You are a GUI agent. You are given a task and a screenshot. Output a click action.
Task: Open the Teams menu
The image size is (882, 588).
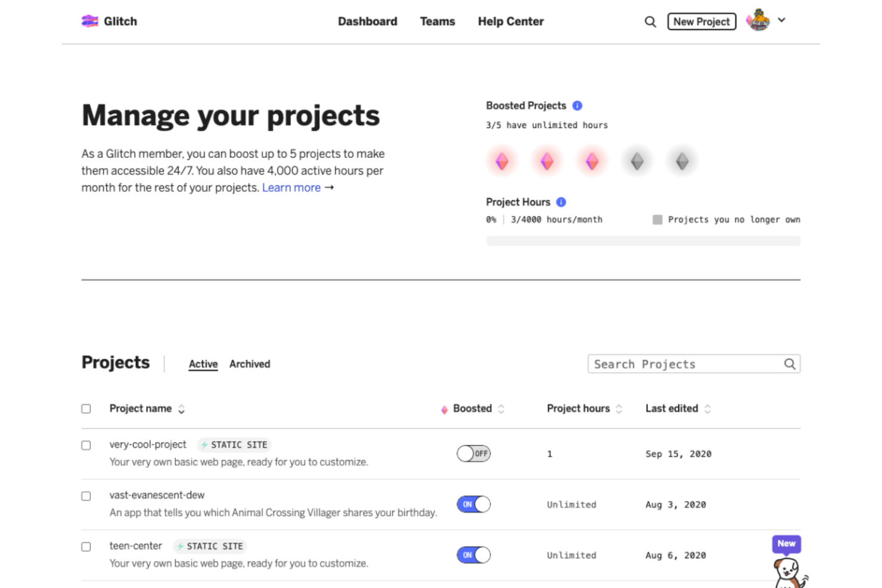pyautogui.click(x=437, y=21)
